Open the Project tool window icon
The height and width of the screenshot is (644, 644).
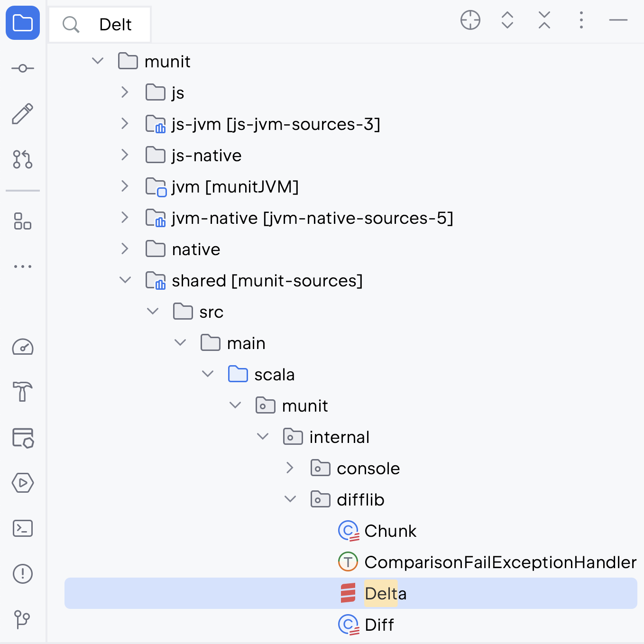(23, 23)
